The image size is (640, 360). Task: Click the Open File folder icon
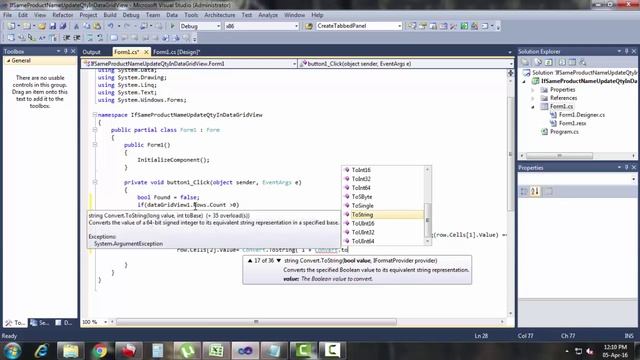click(42, 26)
